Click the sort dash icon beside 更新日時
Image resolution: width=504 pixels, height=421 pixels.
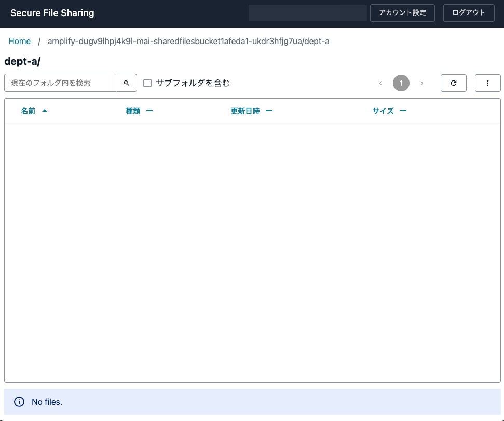[269, 111]
